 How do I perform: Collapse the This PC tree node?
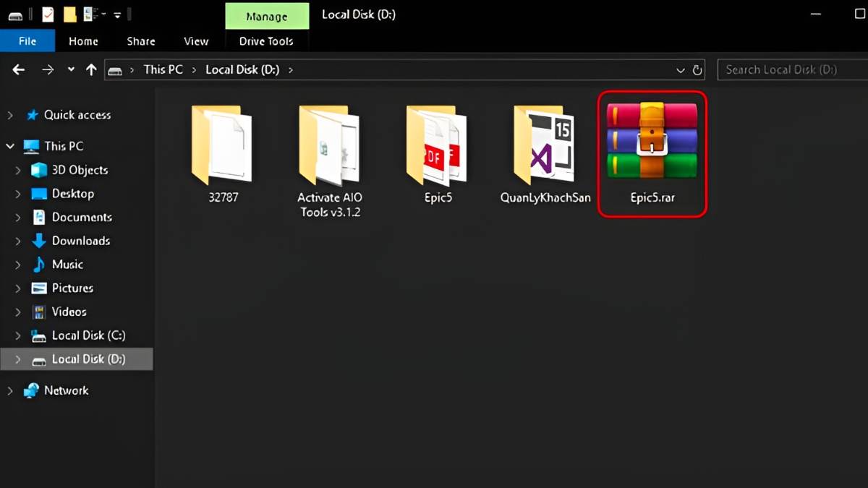click(10, 146)
